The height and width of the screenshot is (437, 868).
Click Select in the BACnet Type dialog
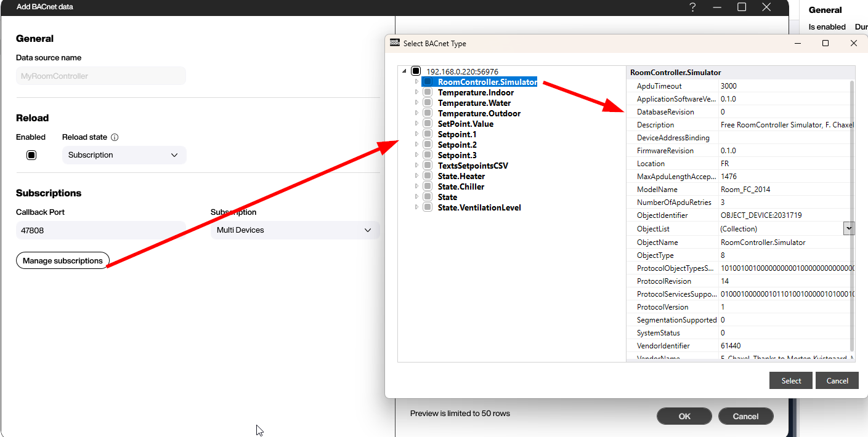point(790,380)
